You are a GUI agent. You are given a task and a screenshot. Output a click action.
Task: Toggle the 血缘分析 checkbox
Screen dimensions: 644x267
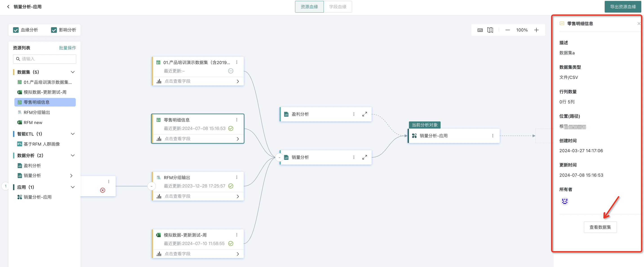tap(16, 30)
